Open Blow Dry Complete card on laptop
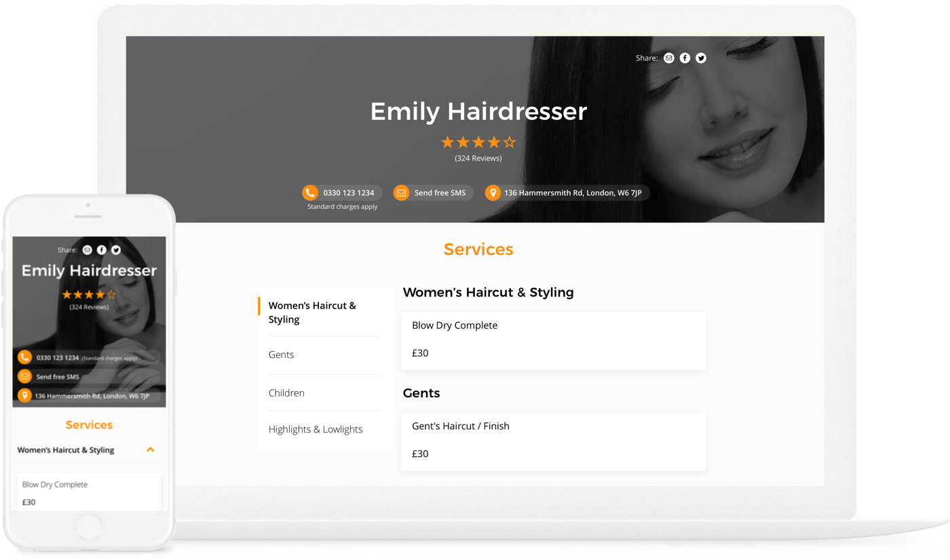 tap(554, 341)
